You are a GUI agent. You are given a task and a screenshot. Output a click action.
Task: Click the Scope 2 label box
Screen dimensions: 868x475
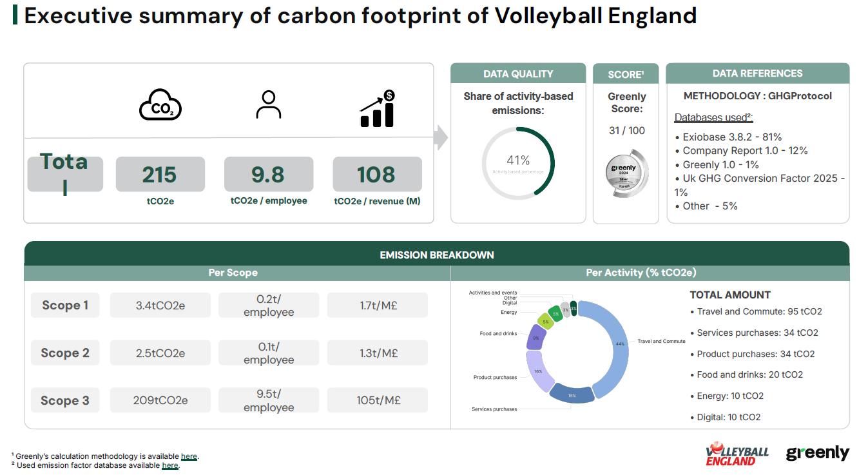pos(65,353)
